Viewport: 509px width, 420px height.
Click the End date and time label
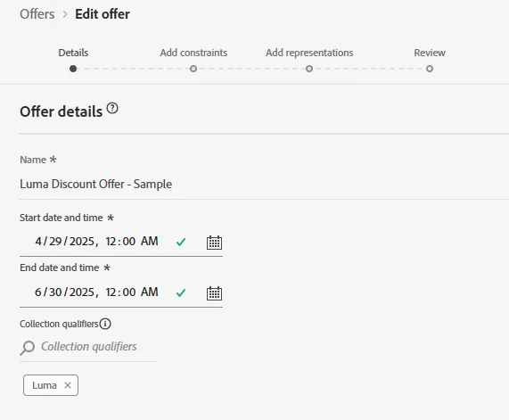[60, 268]
